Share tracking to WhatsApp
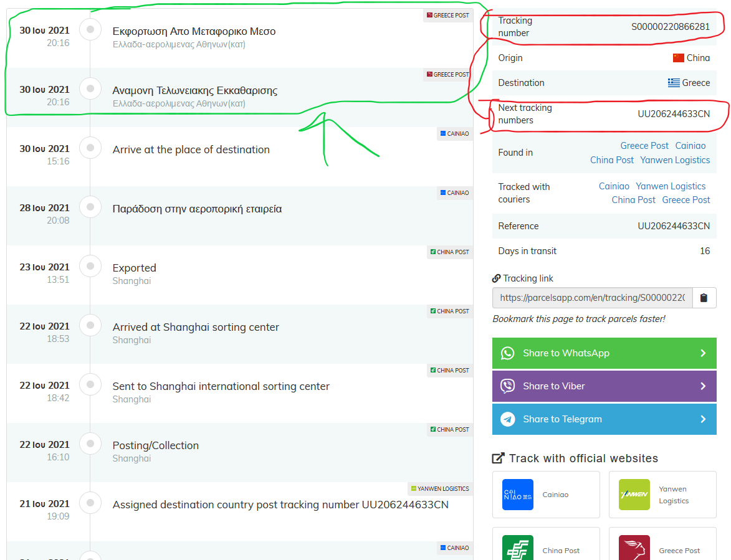 pyautogui.click(x=604, y=353)
